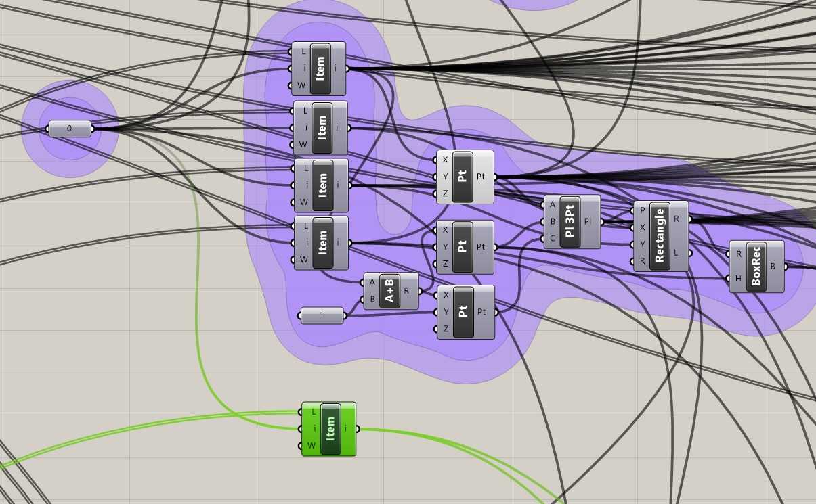Click the A input of the A+B component
Viewport: 816px width, 504px height.
372,283
